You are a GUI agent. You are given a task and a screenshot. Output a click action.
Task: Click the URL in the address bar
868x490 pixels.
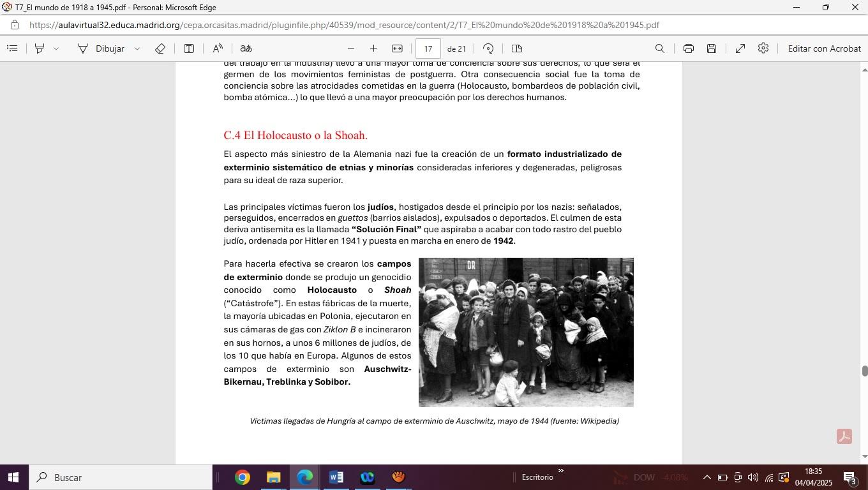344,25
